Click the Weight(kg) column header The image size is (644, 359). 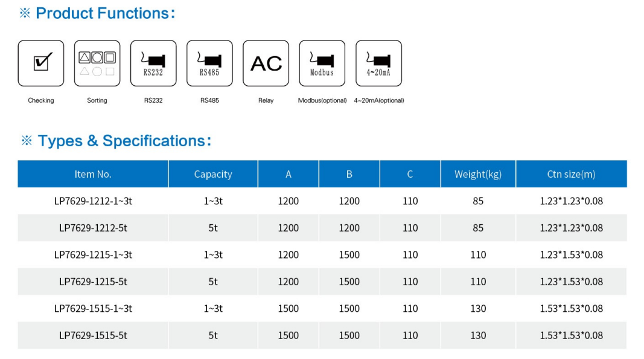(x=478, y=174)
